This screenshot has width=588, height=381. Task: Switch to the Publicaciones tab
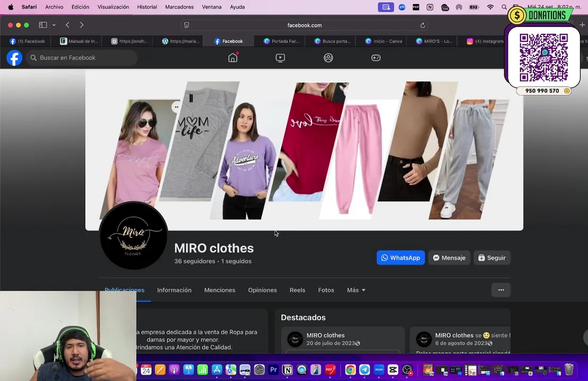(x=124, y=290)
